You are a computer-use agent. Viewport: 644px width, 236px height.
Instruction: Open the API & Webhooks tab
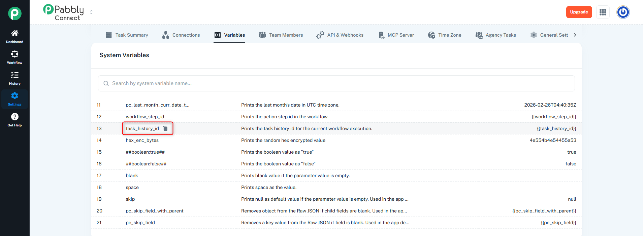340,35
